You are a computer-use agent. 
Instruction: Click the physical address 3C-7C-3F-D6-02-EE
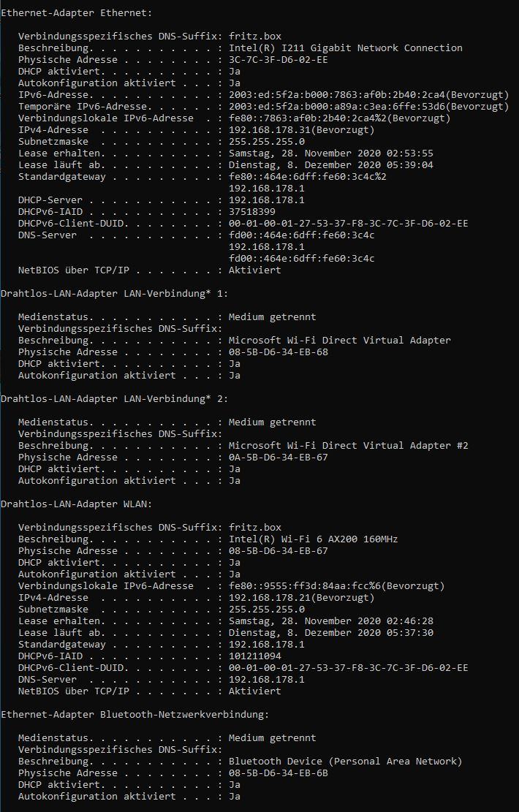point(278,59)
